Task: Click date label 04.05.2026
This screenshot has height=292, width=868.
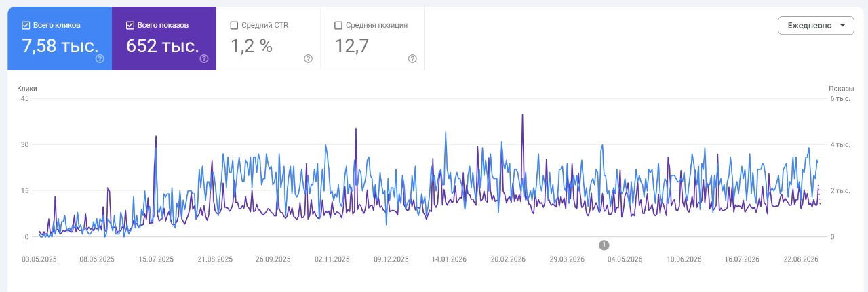Action: pos(625,259)
